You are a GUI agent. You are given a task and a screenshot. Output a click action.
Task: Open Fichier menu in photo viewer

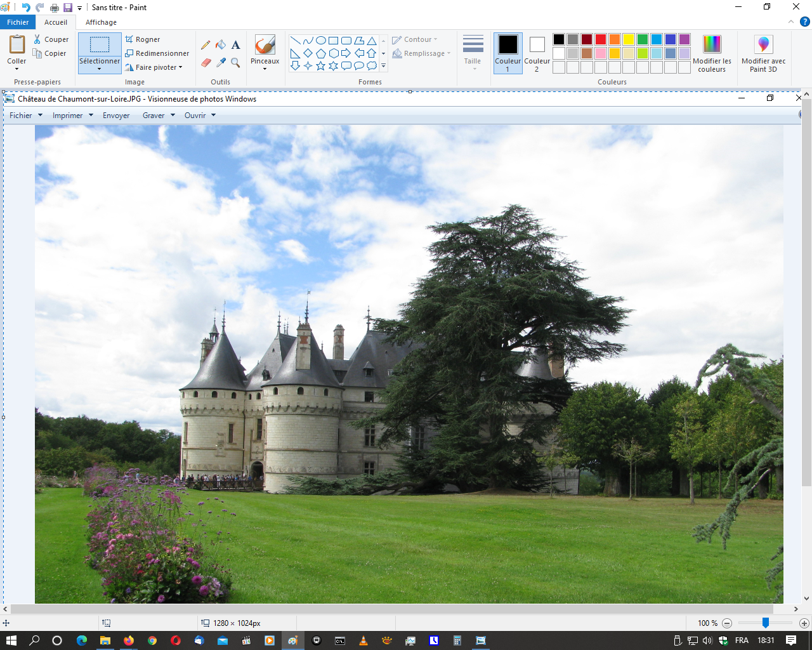click(26, 116)
